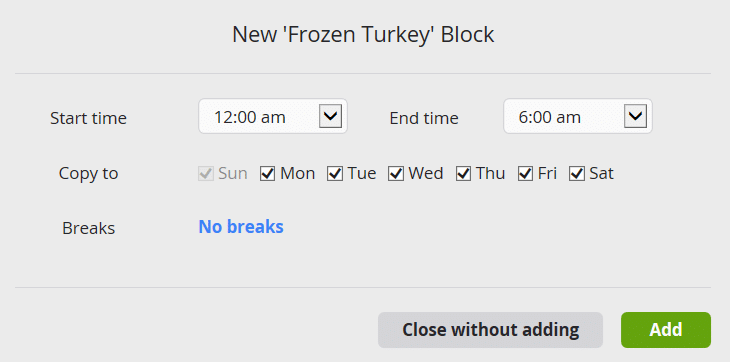Uncheck the Fri checkbox
Viewport: 730px width, 362px height.
525,174
